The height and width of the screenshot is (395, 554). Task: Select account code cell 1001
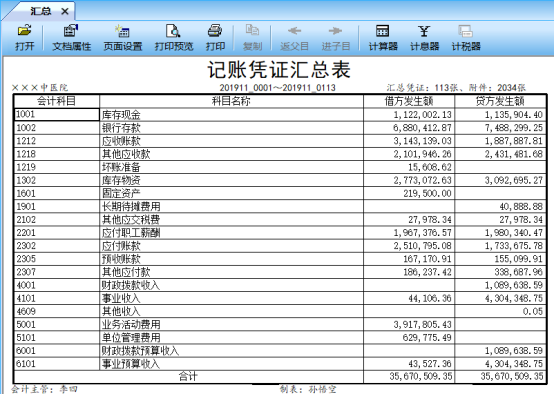[x=57, y=114]
